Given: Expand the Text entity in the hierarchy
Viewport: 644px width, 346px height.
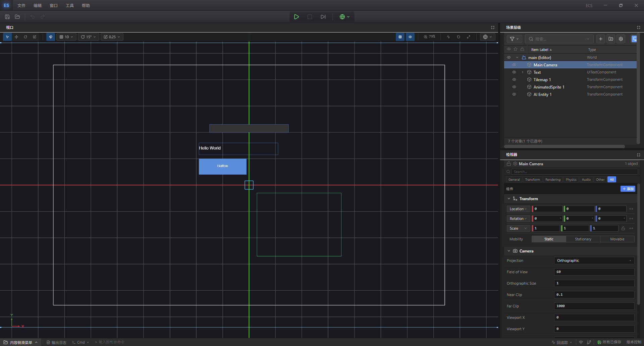Looking at the screenshot, I should [x=522, y=72].
